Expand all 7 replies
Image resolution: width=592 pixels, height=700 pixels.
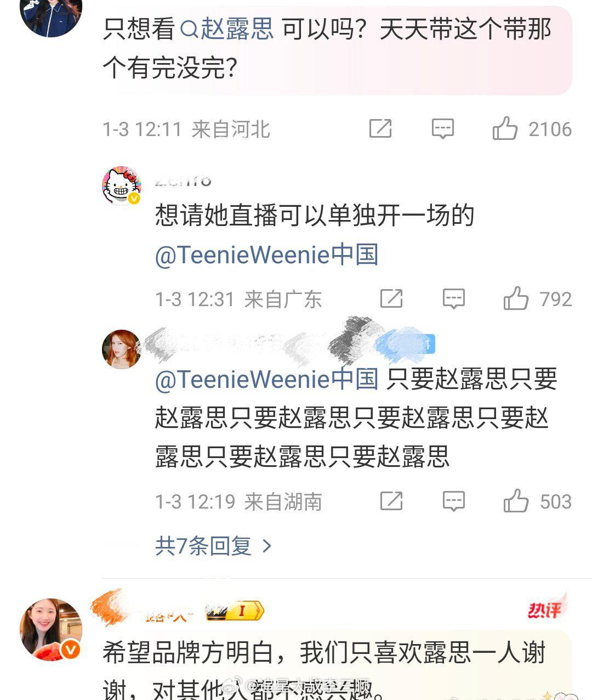[214, 546]
